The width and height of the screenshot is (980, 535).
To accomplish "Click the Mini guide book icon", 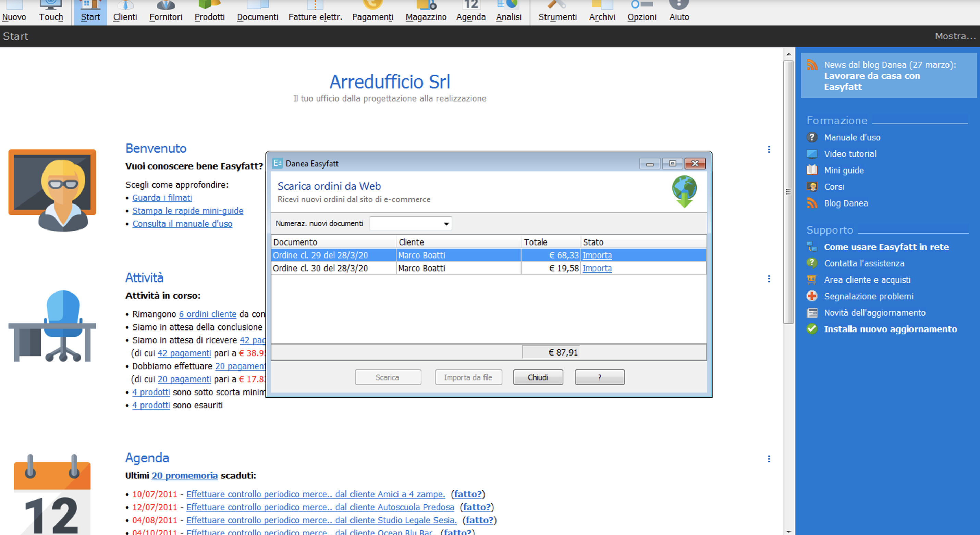I will coord(812,170).
